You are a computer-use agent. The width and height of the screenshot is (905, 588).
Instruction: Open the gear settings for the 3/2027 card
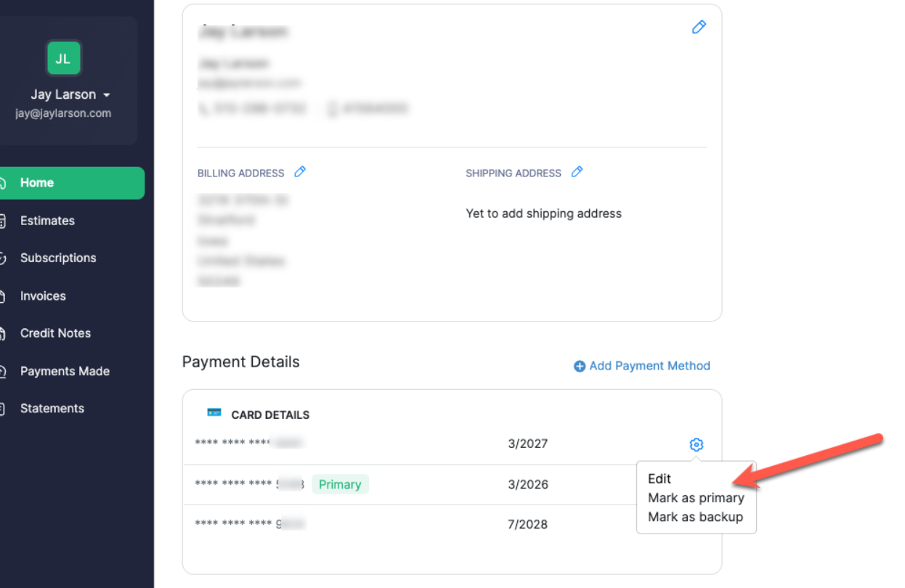point(696,444)
